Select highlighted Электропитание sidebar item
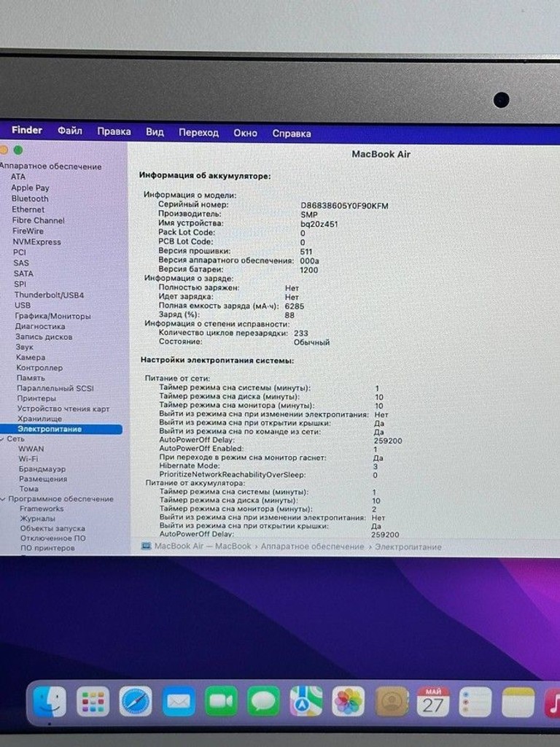Viewport: 560px width, 747px height. 61,429
